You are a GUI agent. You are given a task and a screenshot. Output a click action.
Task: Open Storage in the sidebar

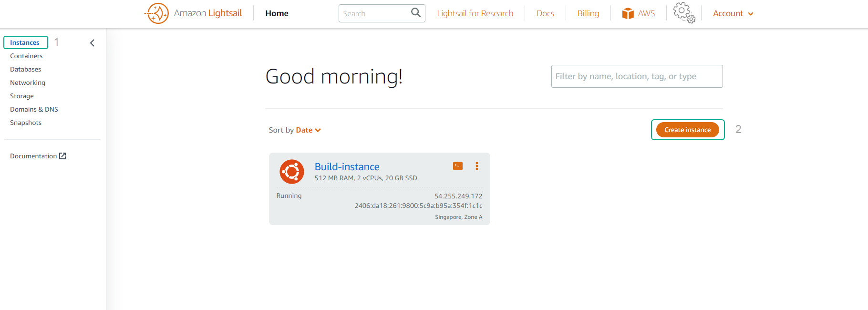[22, 96]
